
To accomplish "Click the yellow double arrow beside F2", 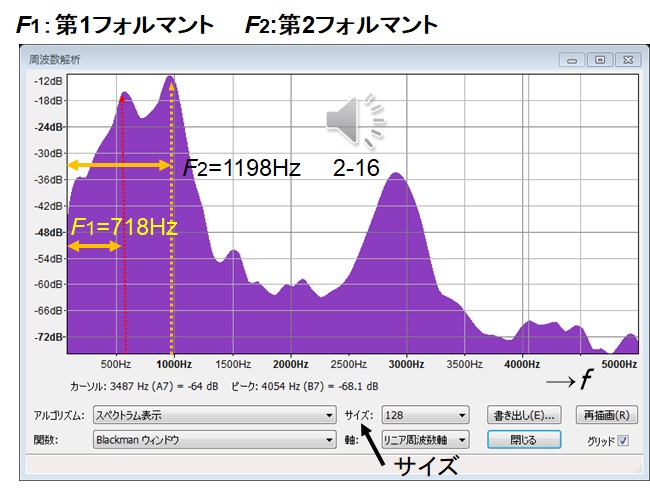I will point(119,165).
